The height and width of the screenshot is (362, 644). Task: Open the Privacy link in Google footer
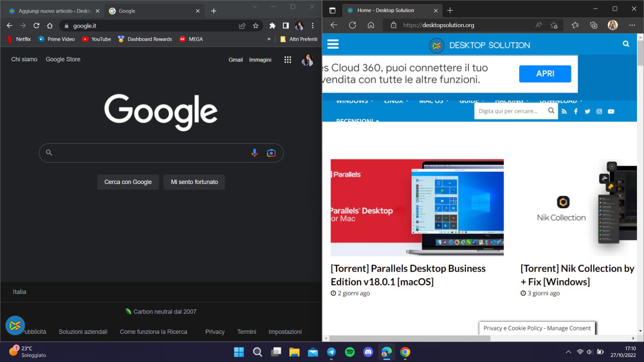215,332
